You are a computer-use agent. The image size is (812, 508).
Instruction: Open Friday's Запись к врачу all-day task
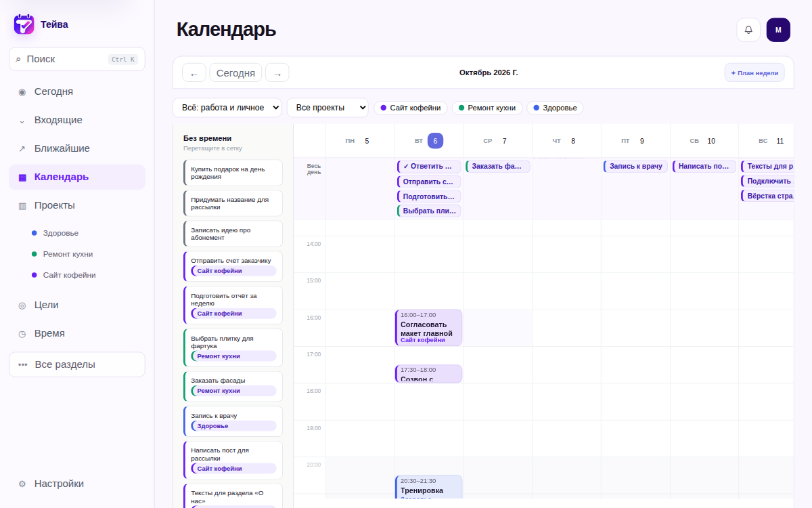(x=635, y=167)
